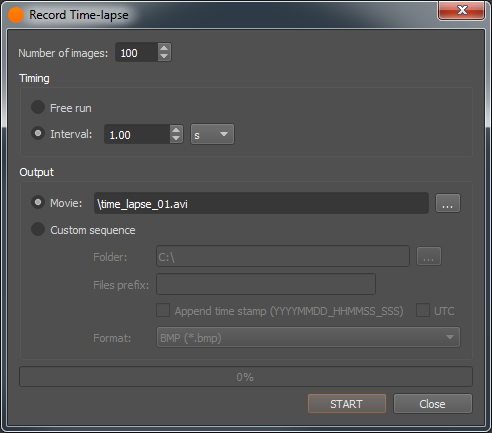492x433 pixels.
Task: Select the Interval timing radio button
Action: [38, 133]
